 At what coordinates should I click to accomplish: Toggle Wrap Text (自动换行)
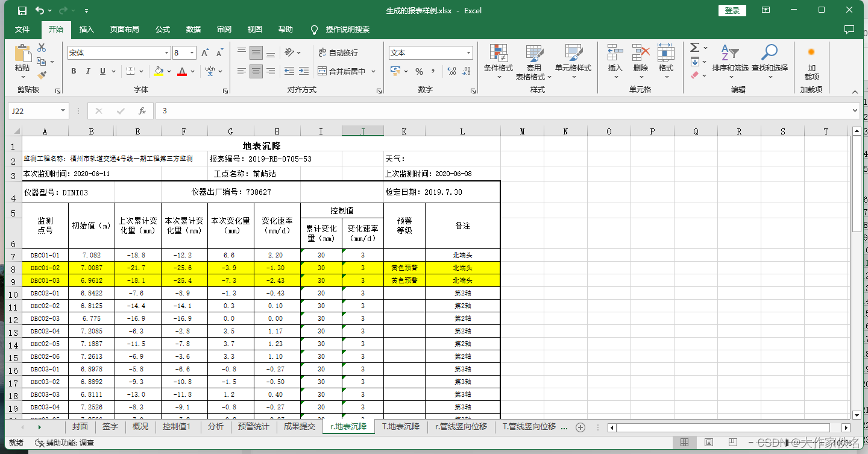coord(338,52)
